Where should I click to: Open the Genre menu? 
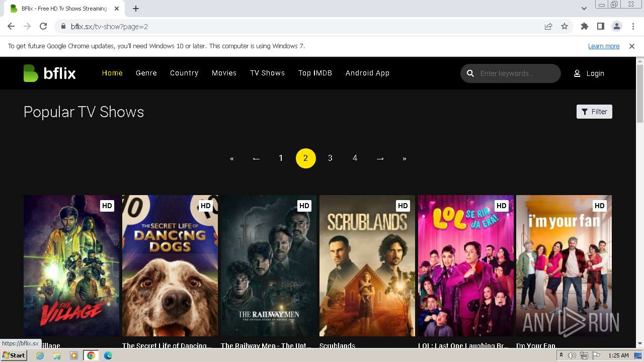[x=146, y=73]
